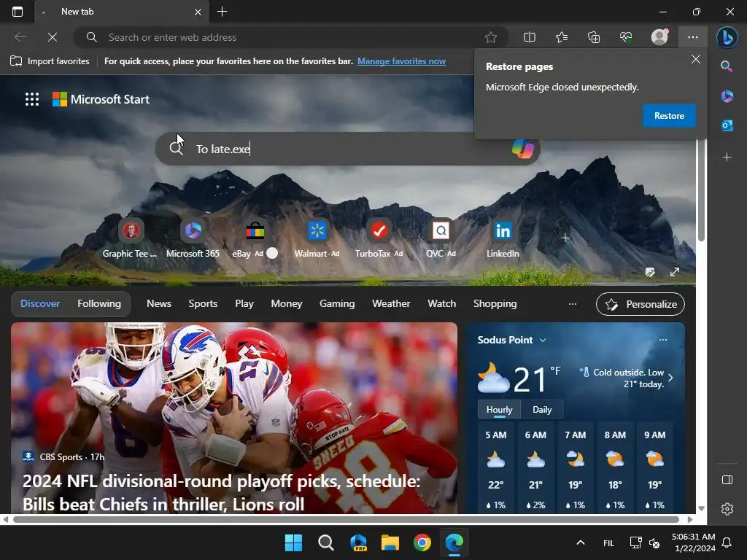
Task: Stop loading the page
Action: coord(53,37)
